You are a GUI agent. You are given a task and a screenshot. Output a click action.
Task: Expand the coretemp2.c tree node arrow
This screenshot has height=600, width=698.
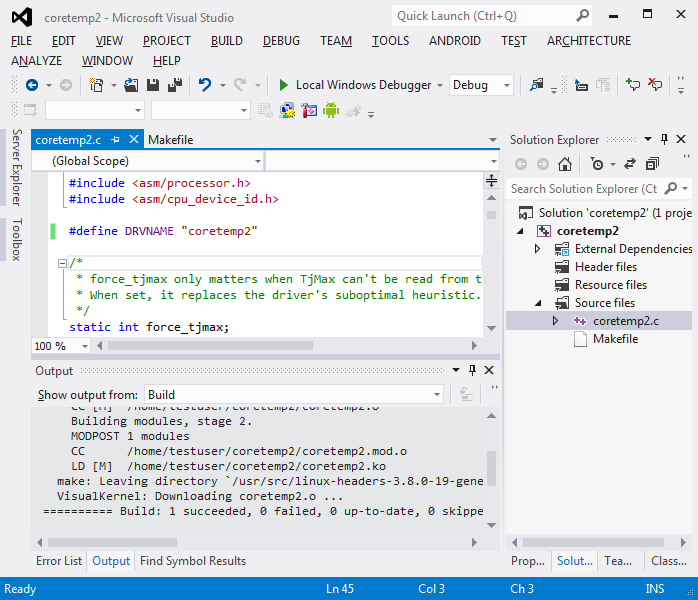click(555, 321)
